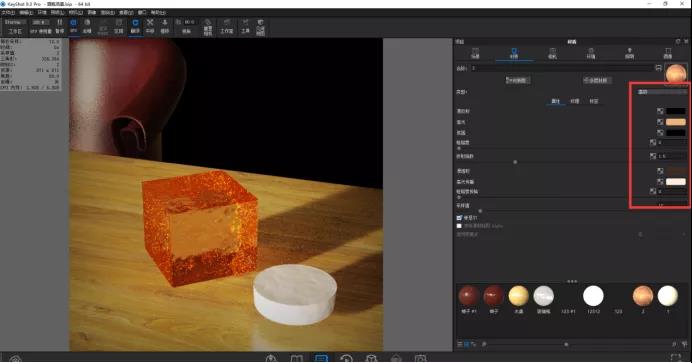This screenshot has height=363, width=692.
Task: Switch the material list to list view
Action: (460, 344)
